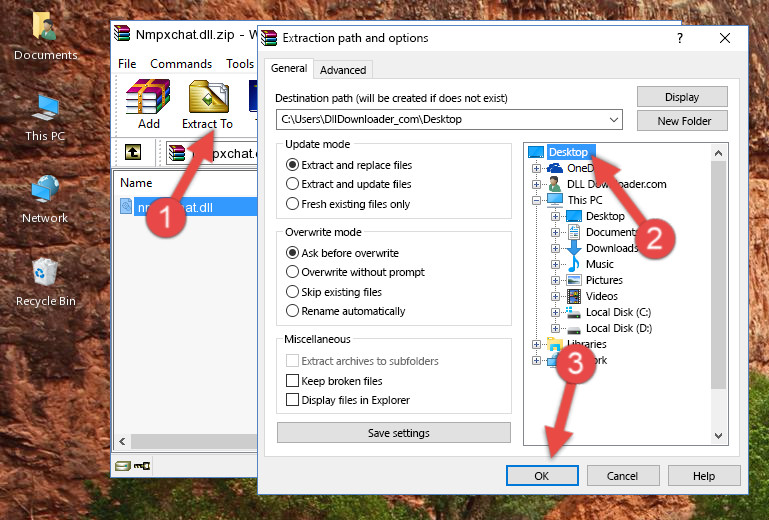This screenshot has height=520, width=769.
Task: Click the WinRAR file list scroll left arrow
Action: (x=122, y=441)
